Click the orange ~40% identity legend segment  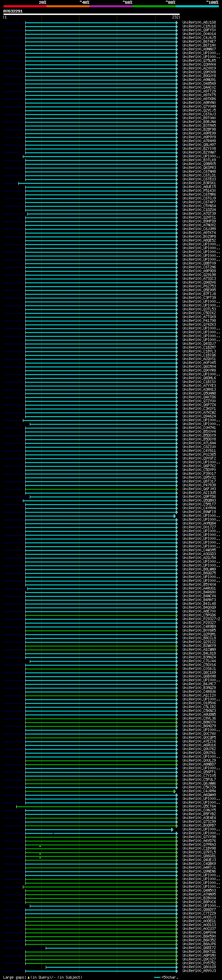68,6
